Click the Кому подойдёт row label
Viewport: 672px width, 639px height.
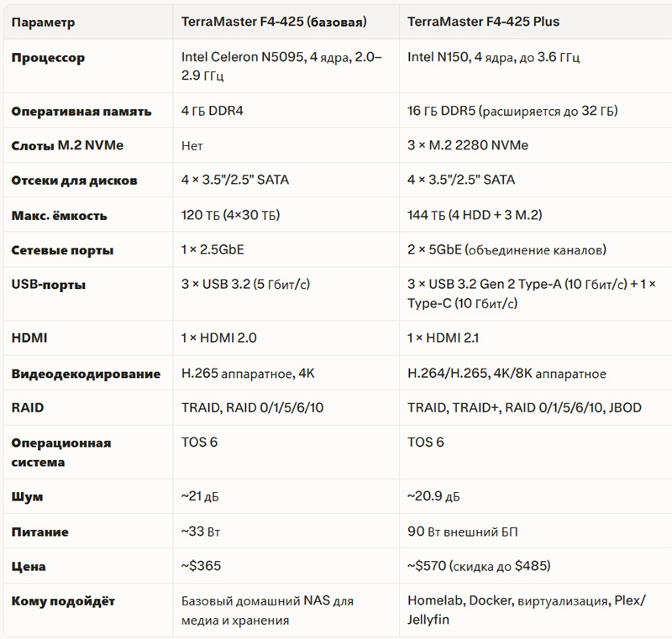pyautogui.click(x=63, y=601)
